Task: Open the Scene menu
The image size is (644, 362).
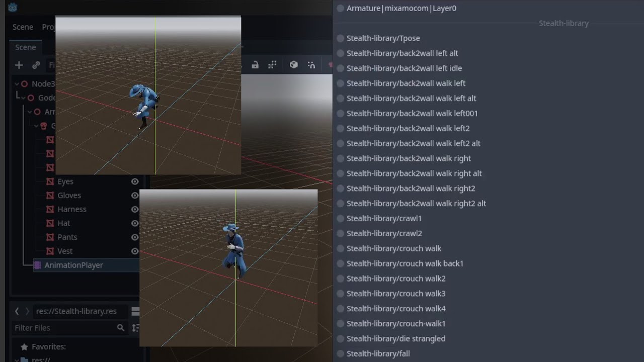Action: (x=23, y=27)
